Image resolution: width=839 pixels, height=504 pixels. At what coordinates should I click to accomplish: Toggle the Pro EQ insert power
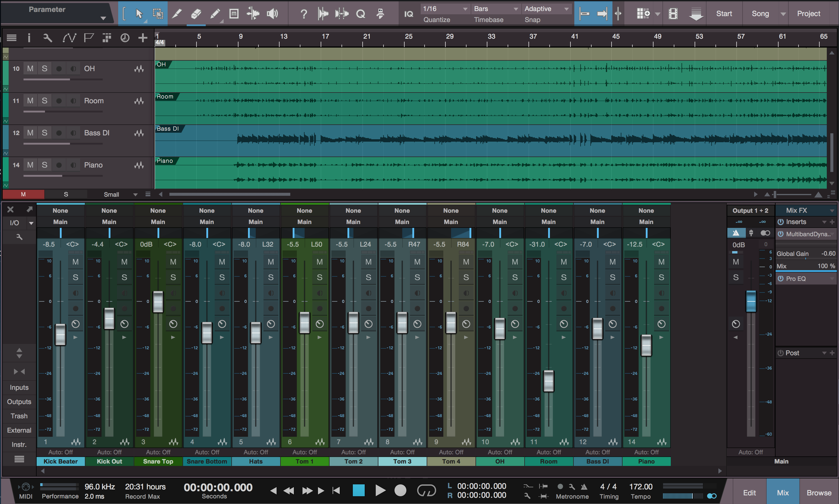[781, 278]
